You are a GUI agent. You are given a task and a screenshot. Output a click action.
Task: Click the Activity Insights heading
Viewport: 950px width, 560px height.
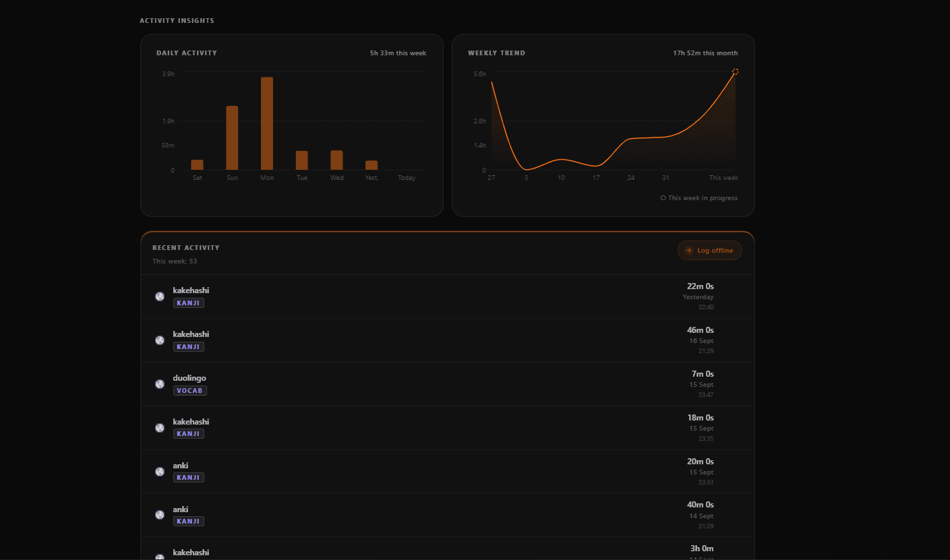177,20
